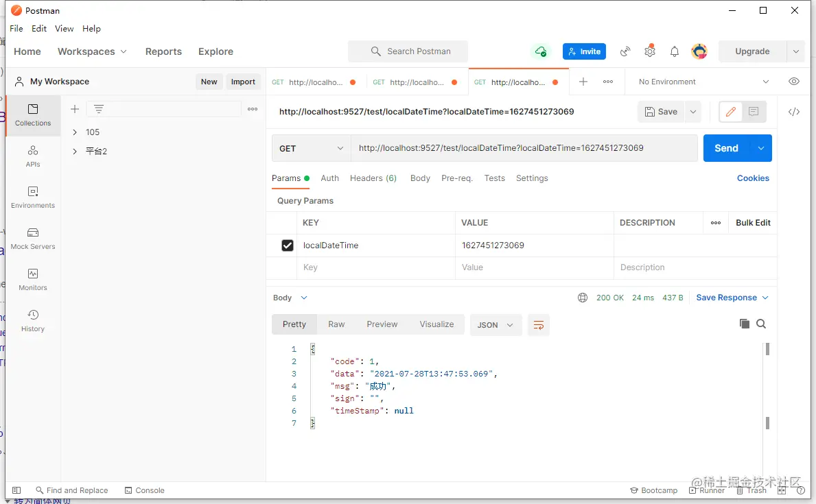Open the No Environment selector
The width and height of the screenshot is (816, 504).
[703, 82]
